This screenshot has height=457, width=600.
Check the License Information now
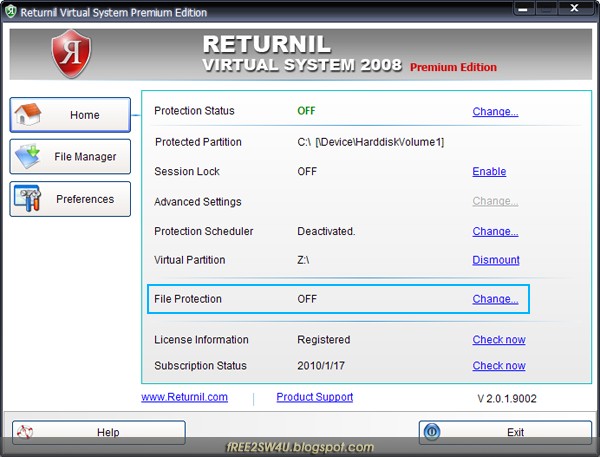tap(499, 339)
